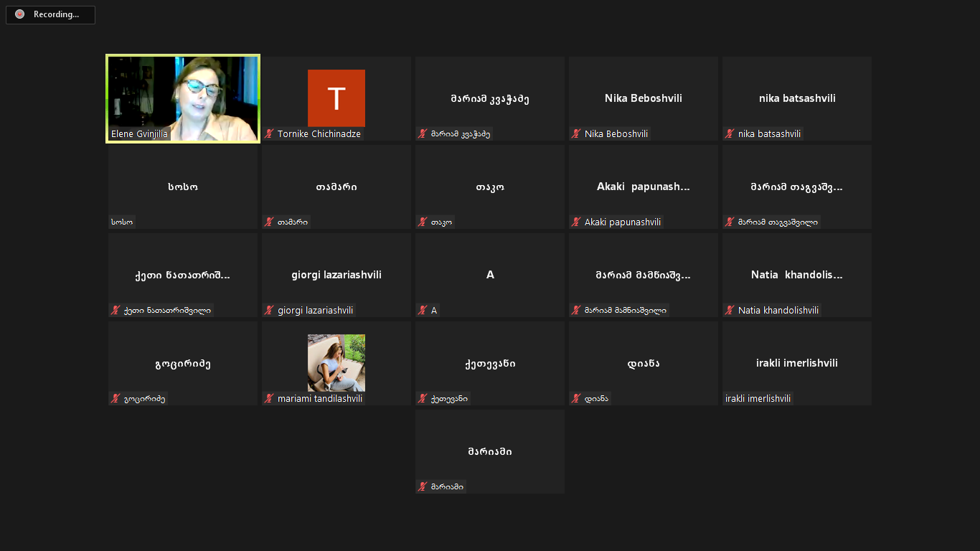Click muted microphone icon next to Nika Beboshvili
Screen dimensions: 980x551
pyautogui.click(x=575, y=134)
